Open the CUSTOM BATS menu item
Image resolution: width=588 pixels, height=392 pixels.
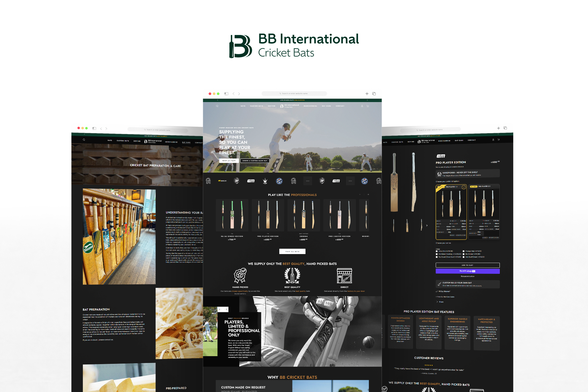pyautogui.click(x=257, y=106)
